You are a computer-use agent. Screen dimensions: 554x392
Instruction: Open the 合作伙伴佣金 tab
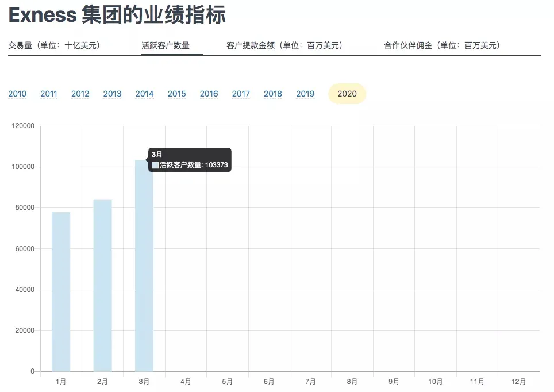click(x=442, y=45)
